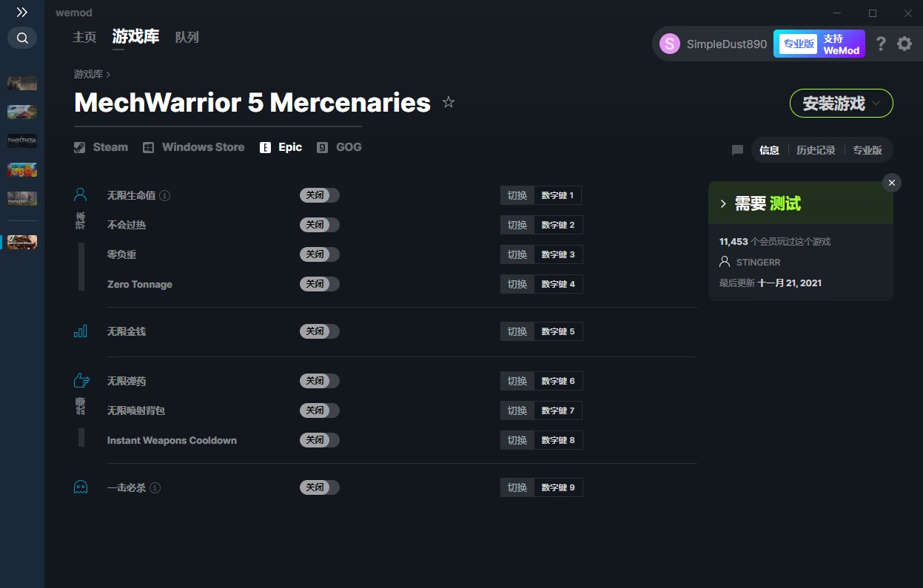Open the search magnifier in the sidebar
The image size is (923, 588).
click(x=22, y=38)
